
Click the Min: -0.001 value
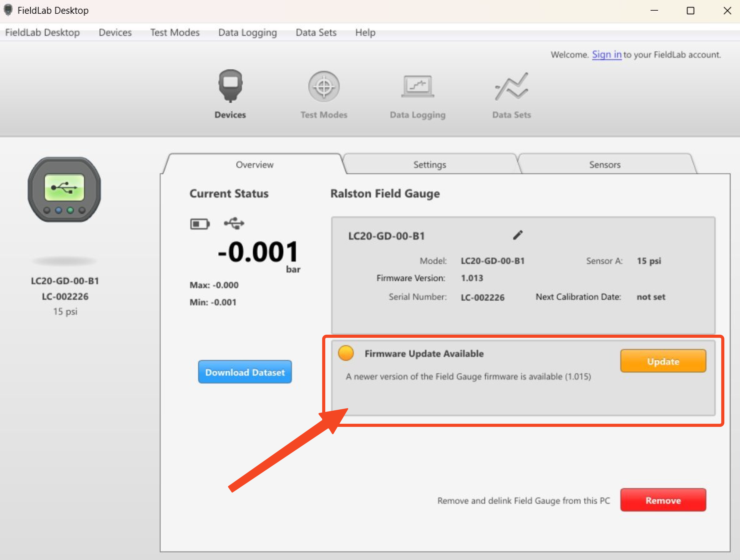[x=213, y=302]
